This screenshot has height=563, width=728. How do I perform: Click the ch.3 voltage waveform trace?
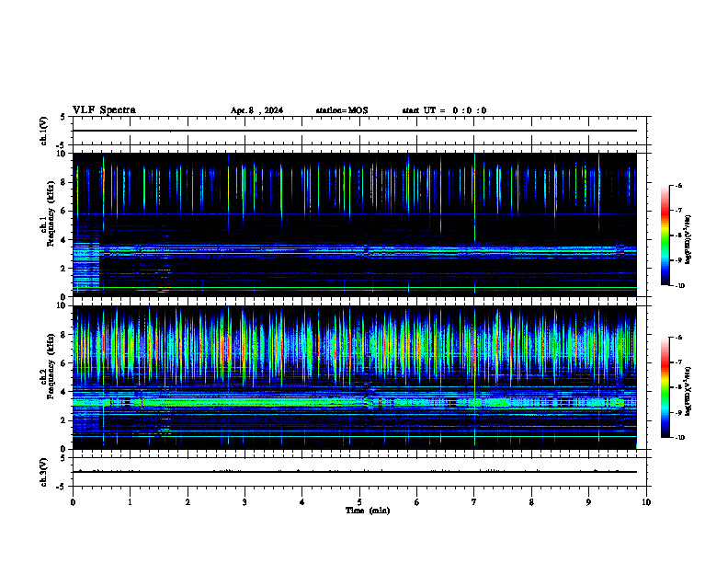click(x=355, y=472)
